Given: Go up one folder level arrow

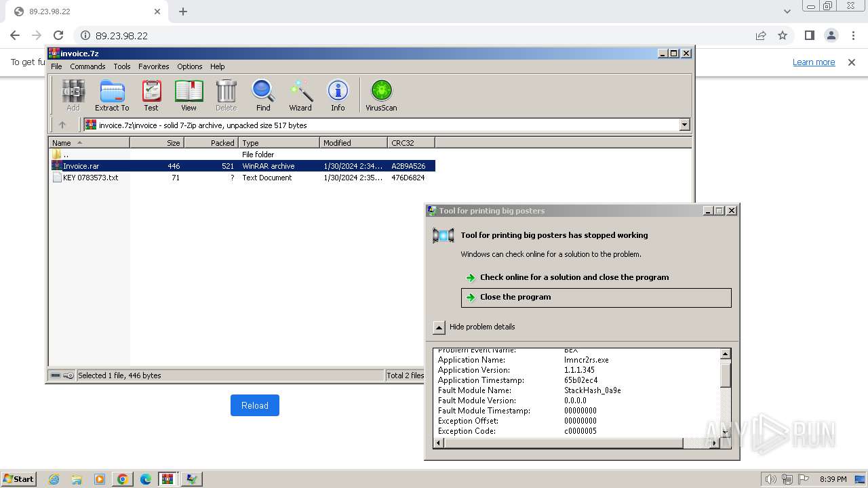Looking at the screenshot, I should click(x=62, y=125).
